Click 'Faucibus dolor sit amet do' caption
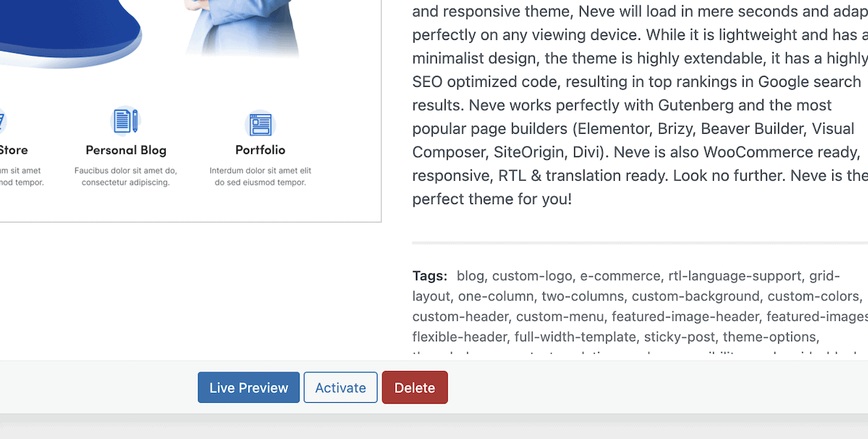The image size is (868, 439). [126, 171]
